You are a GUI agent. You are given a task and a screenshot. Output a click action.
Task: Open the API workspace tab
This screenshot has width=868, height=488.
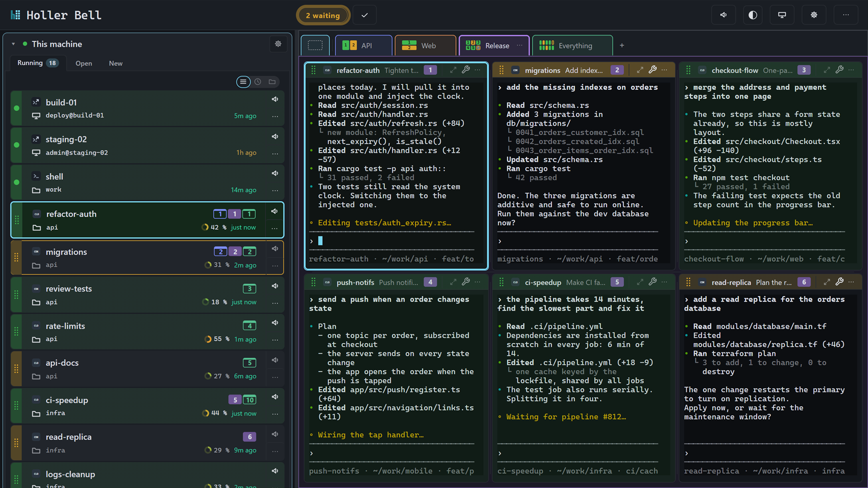point(363,45)
